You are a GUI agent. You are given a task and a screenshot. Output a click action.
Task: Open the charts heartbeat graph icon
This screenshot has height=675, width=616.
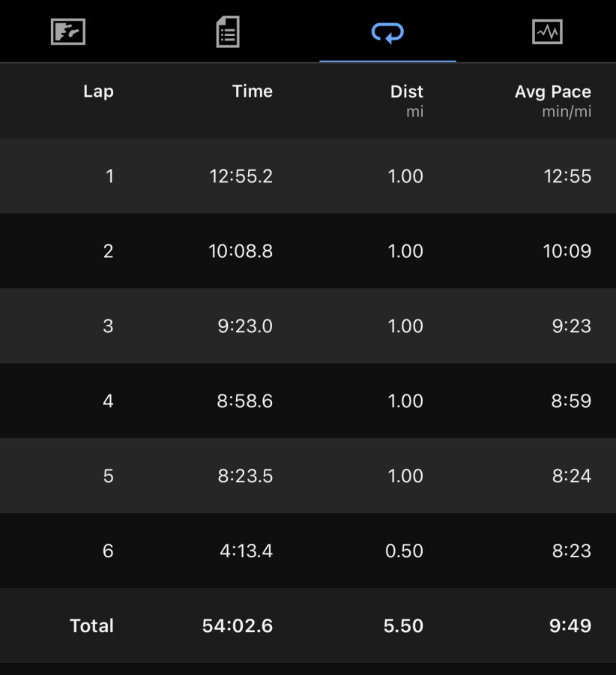(x=547, y=31)
